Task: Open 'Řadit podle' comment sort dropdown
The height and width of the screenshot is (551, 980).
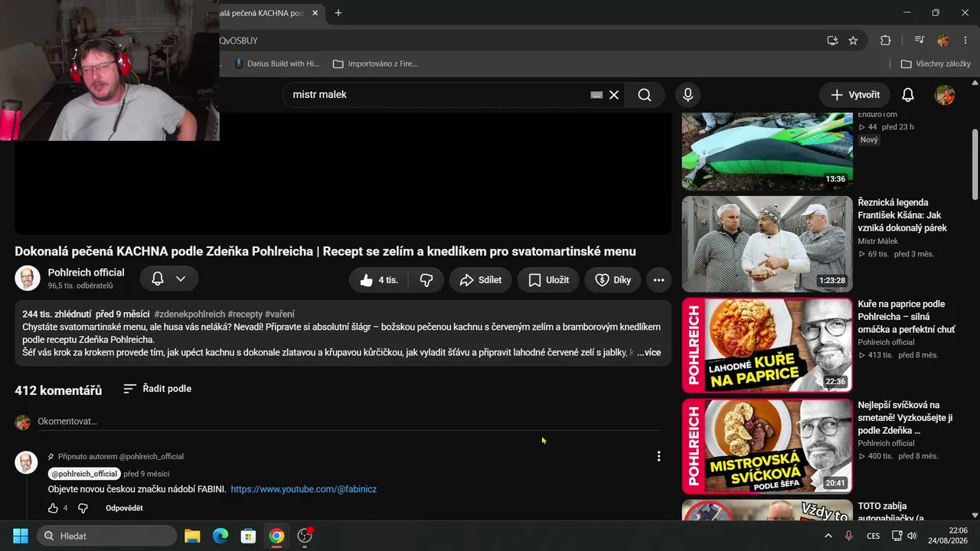Action: click(158, 389)
